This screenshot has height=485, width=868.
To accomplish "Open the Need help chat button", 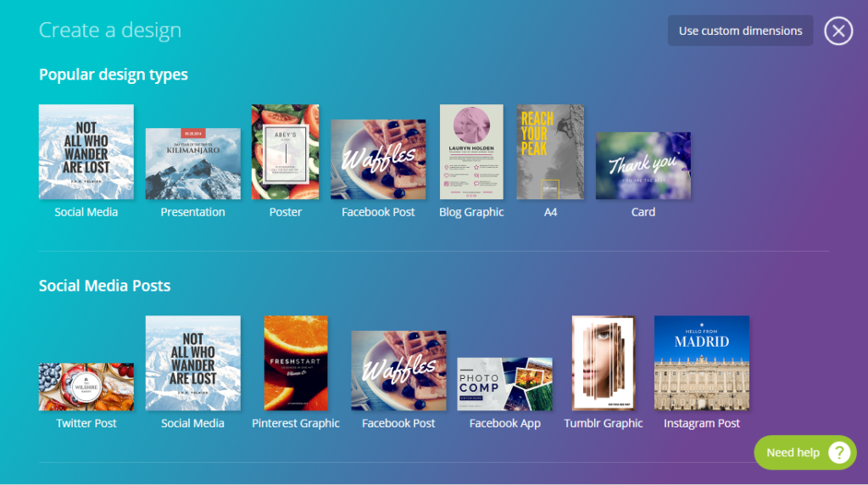I will click(804, 453).
